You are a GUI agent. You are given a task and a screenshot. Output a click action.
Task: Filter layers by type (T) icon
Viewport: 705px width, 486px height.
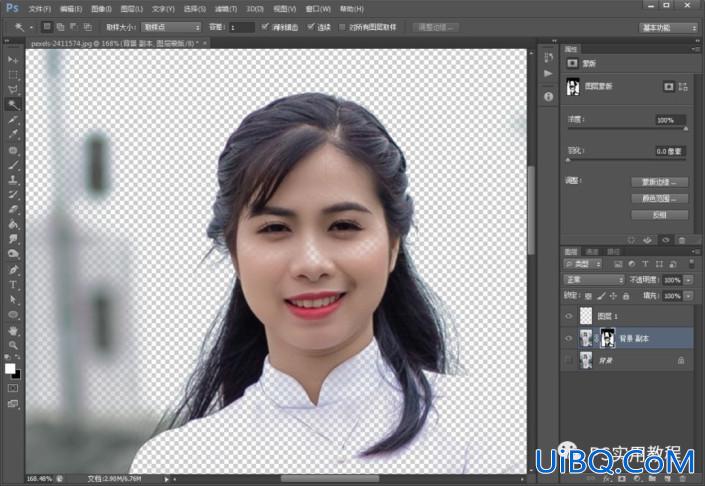pyautogui.click(x=645, y=264)
